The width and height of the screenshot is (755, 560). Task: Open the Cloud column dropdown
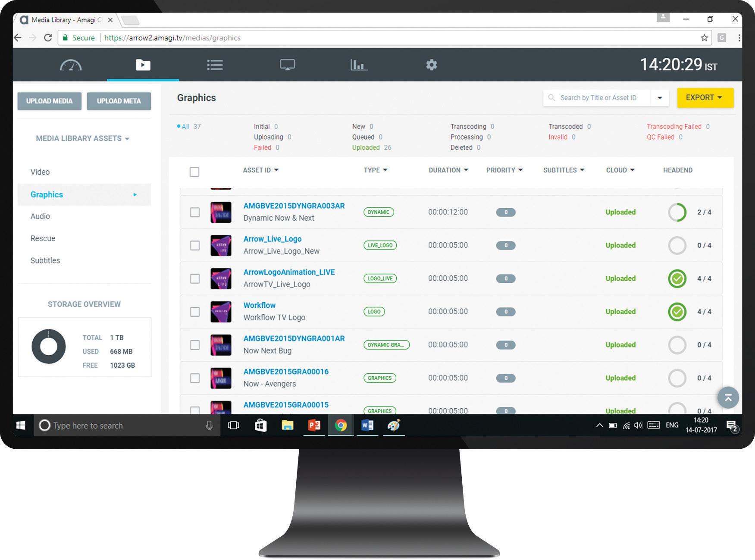tap(620, 170)
